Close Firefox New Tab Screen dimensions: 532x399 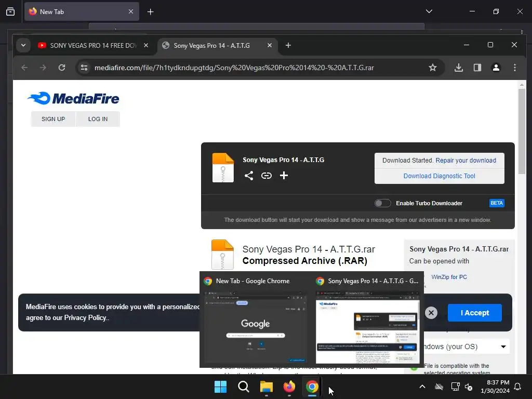[x=131, y=11]
